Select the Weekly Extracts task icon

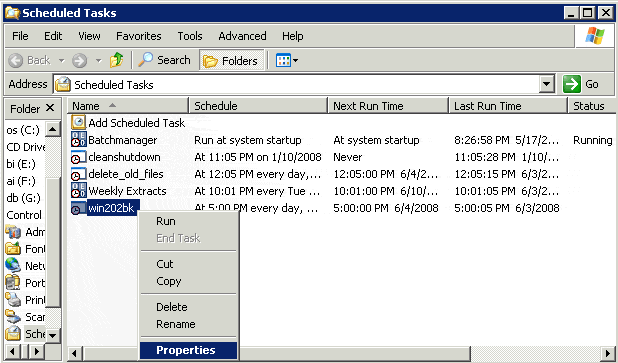79,191
